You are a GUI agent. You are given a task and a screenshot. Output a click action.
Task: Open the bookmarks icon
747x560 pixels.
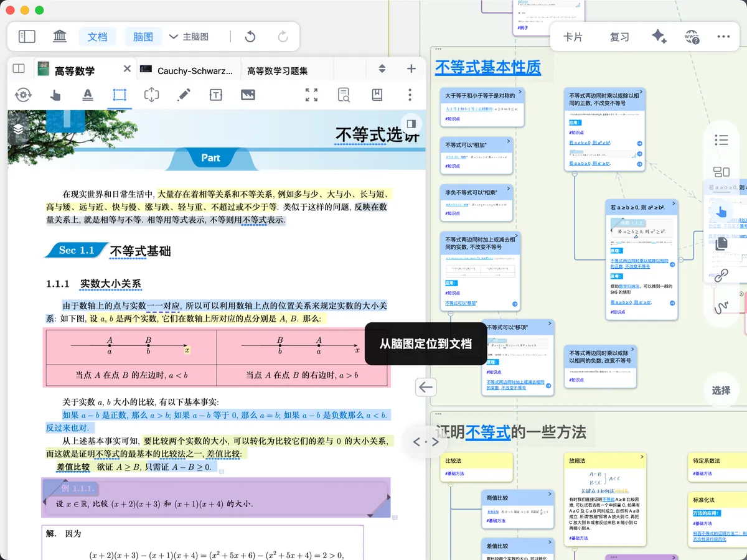pyautogui.click(x=377, y=95)
